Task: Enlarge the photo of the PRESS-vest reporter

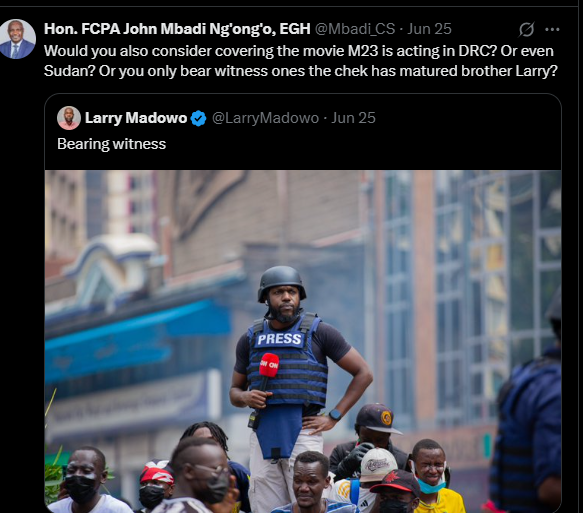Action: click(x=303, y=341)
